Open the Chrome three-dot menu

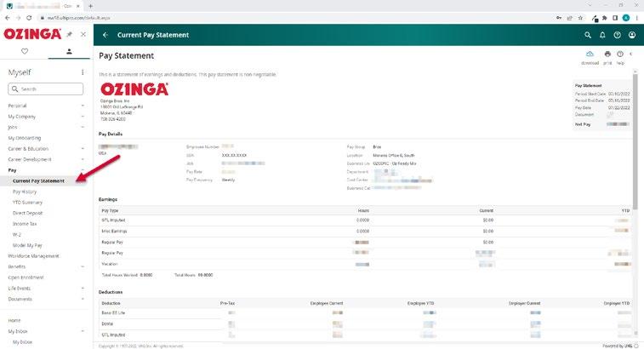coord(636,18)
